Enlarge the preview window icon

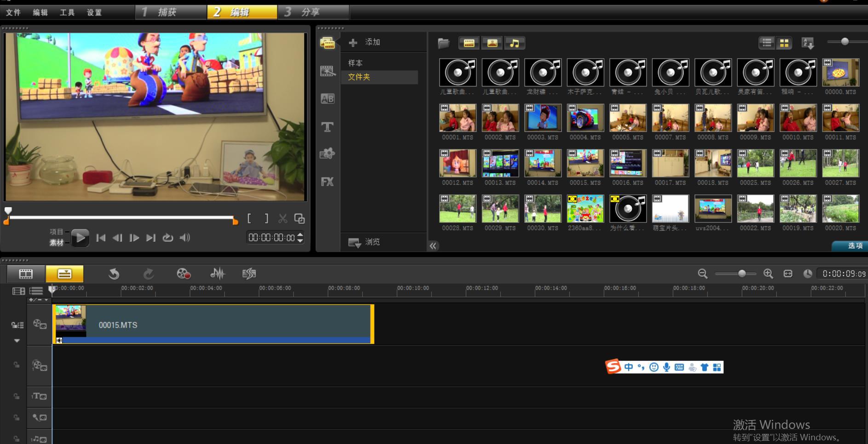click(x=299, y=219)
